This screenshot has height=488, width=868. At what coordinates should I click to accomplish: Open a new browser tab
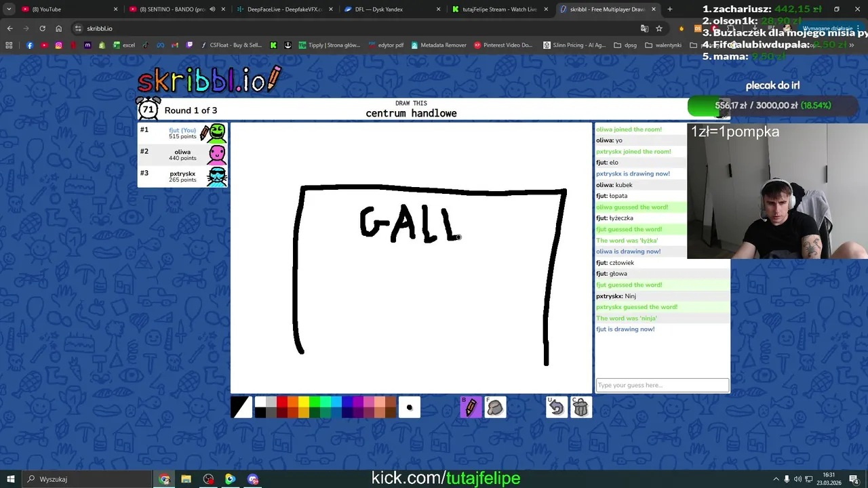(670, 9)
